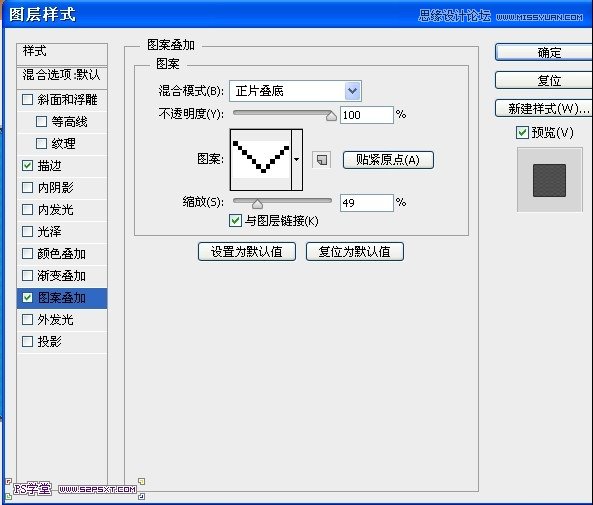The height and width of the screenshot is (505, 593).
Task: Click the 不透明度 value field
Action: 366,115
